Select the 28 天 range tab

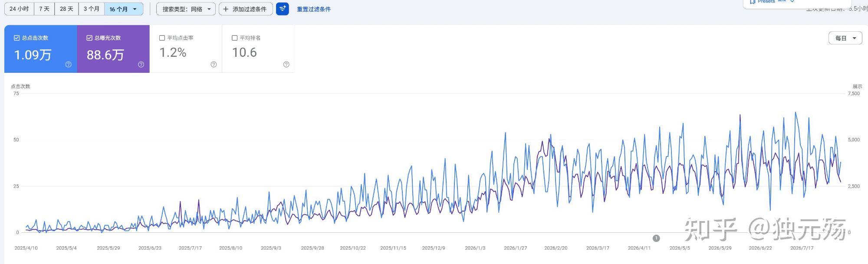point(66,9)
